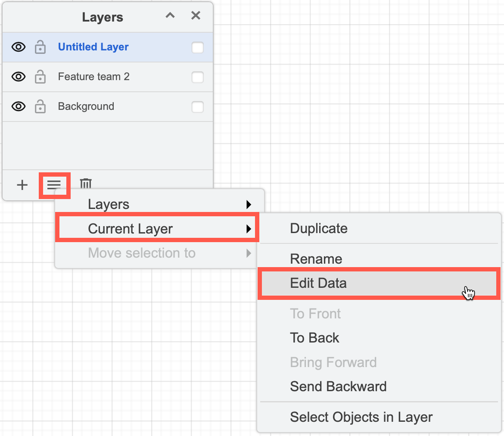Open the Current Layer submenu

130,229
